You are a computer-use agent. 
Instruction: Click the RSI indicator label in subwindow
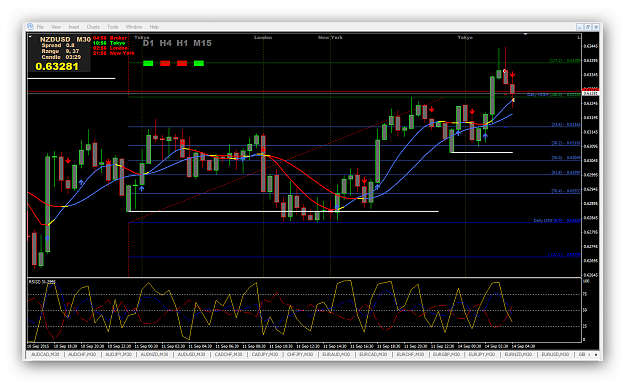click(x=42, y=282)
